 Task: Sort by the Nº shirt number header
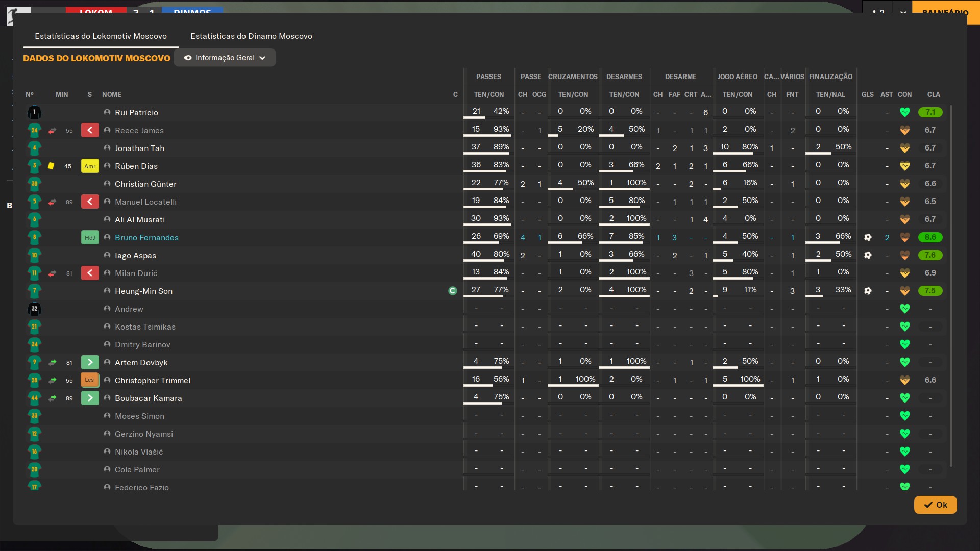(x=30, y=94)
